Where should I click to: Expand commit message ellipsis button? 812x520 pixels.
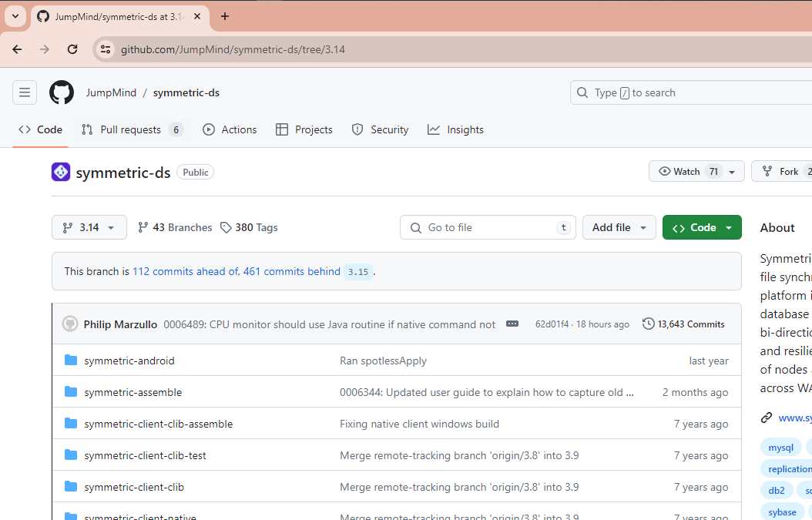coord(512,324)
